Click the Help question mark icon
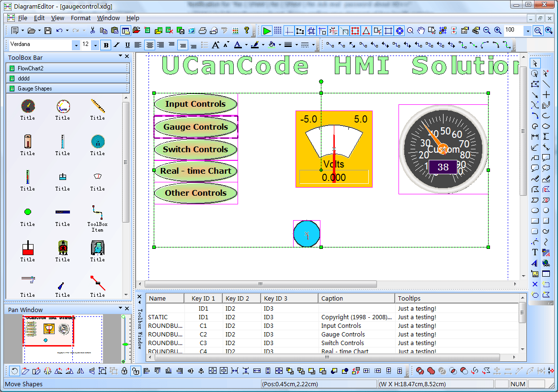Image resolution: width=558 pixels, height=392 pixels. (247, 31)
